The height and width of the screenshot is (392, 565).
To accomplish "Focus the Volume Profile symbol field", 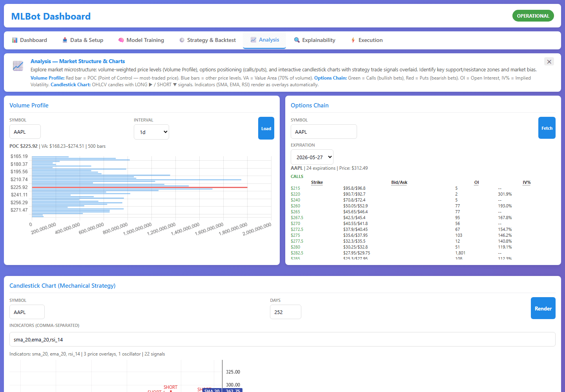I will [25, 132].
